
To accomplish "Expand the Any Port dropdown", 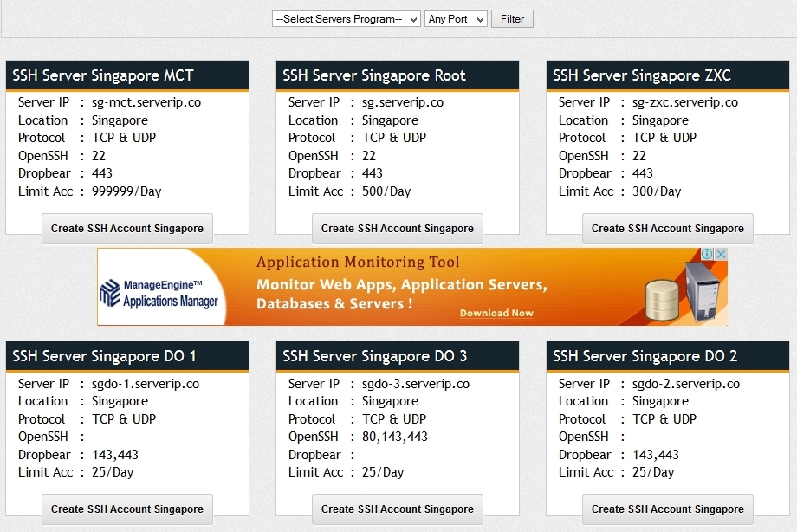I will tap(455, 18).
